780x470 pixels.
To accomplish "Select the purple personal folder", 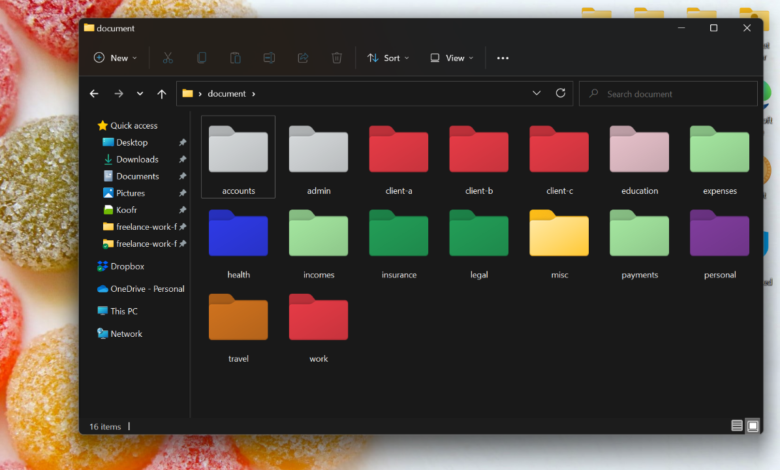I will 719,244.
